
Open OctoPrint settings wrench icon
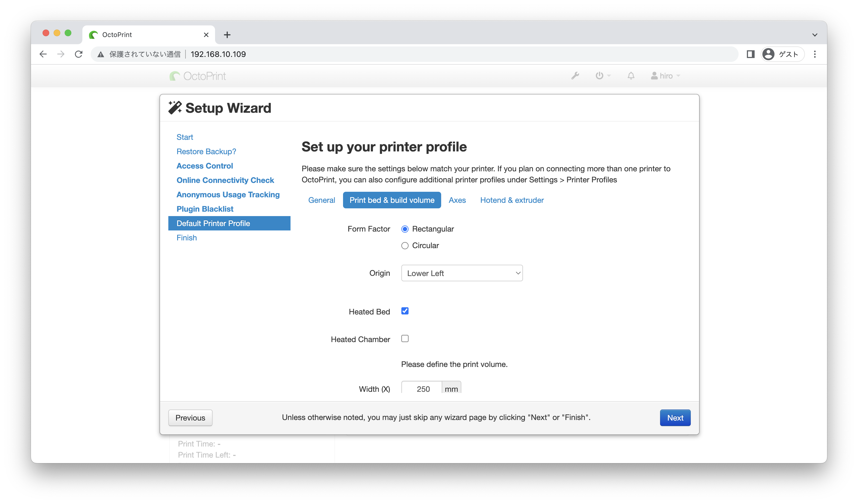(x=575, y=75)
